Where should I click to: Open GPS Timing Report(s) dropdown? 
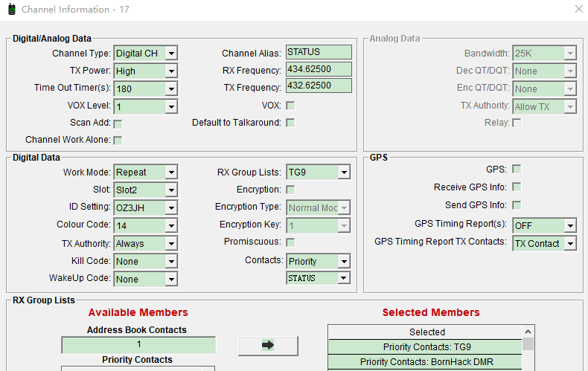click(569, 225)
